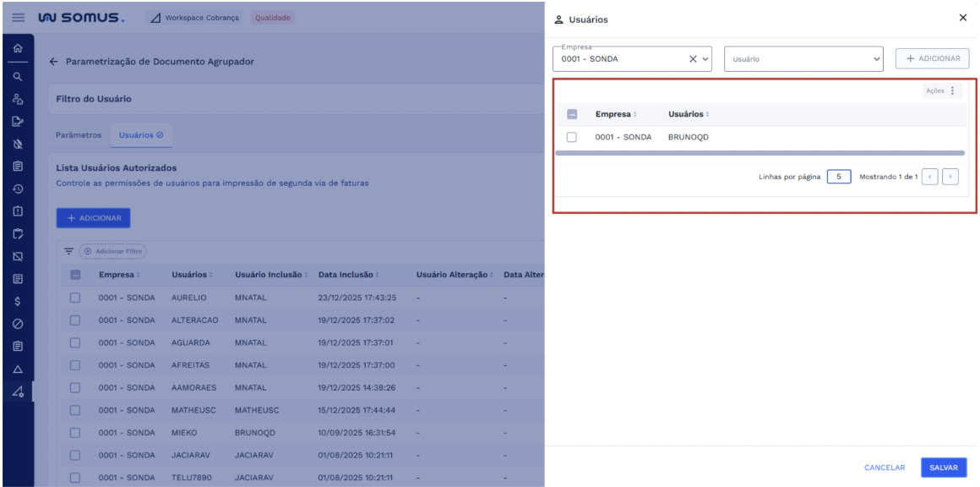Screen dimensions: 980x487
Task: Switch to the Parâmetros tab
Action: pos(79,135)
